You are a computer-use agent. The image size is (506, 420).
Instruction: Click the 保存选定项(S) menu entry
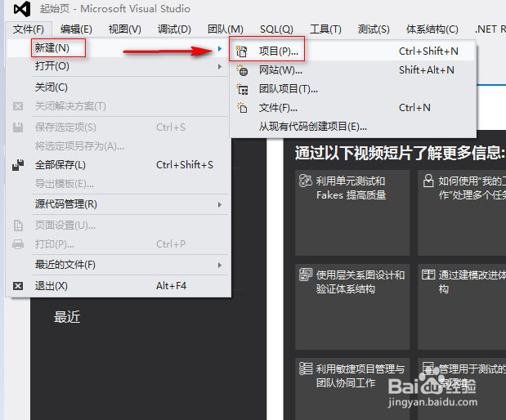click(x=118, y=127)
